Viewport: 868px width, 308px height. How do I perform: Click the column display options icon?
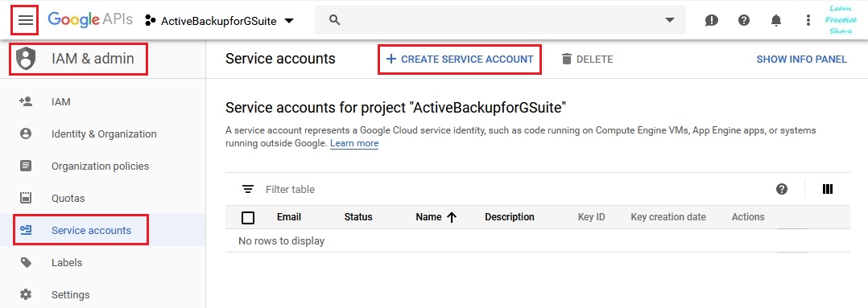coord(828,189)
